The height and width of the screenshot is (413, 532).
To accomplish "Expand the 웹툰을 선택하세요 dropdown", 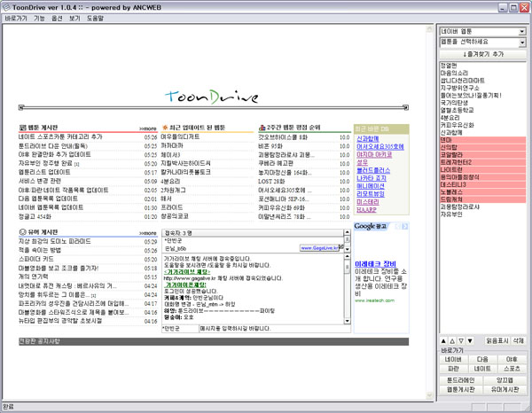I will coord(522,43).
